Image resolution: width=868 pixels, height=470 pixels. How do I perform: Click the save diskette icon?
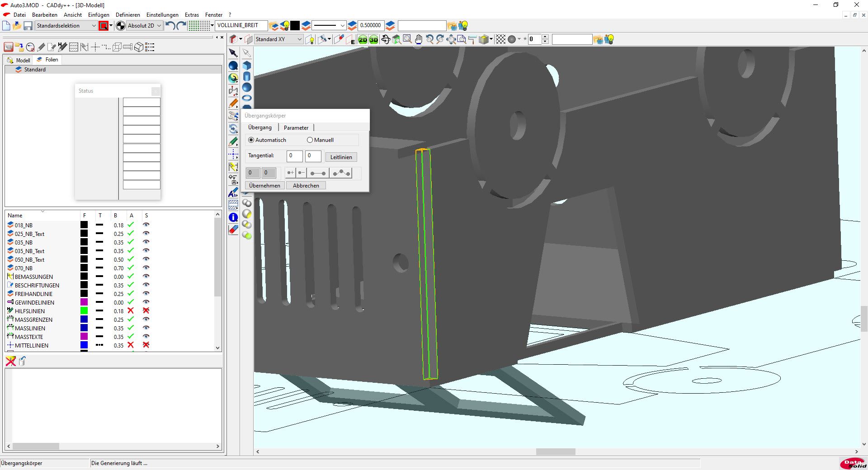click(x=28, y=26)
